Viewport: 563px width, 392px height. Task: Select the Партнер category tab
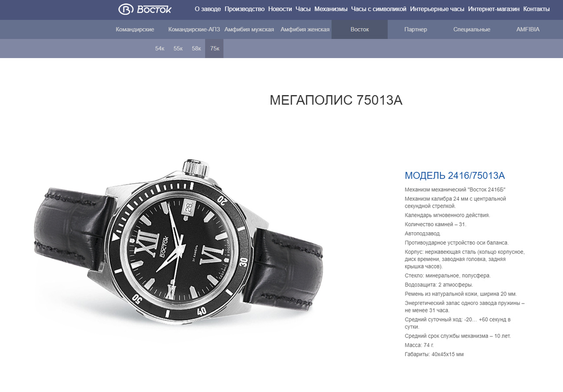(416, 29)
